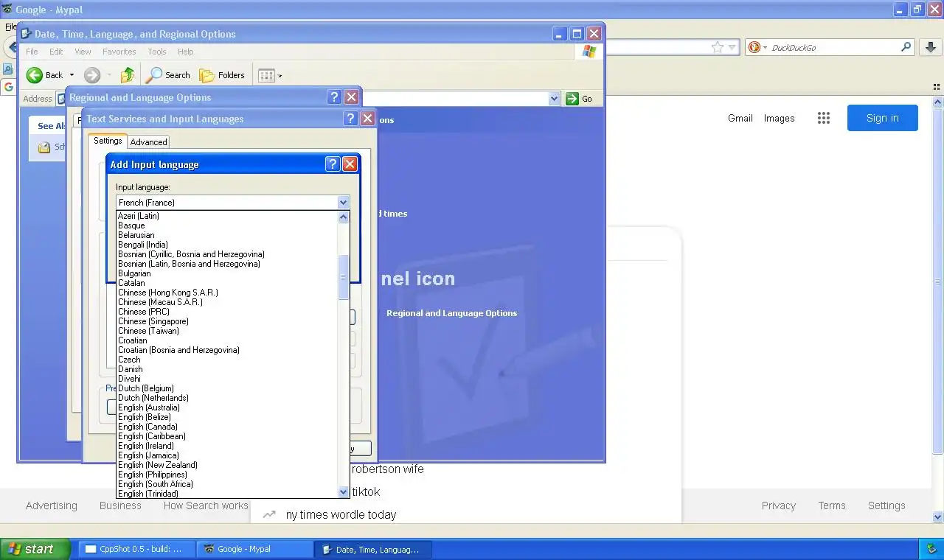The height and width of the screenshot is (560, 944).
Task: Select Danish in the language list
Action: [227, 369]
